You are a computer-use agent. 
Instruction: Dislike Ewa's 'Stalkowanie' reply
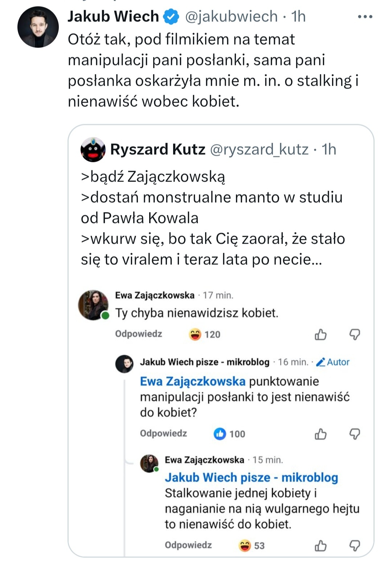pyautogui.click(x=355, y=545)
